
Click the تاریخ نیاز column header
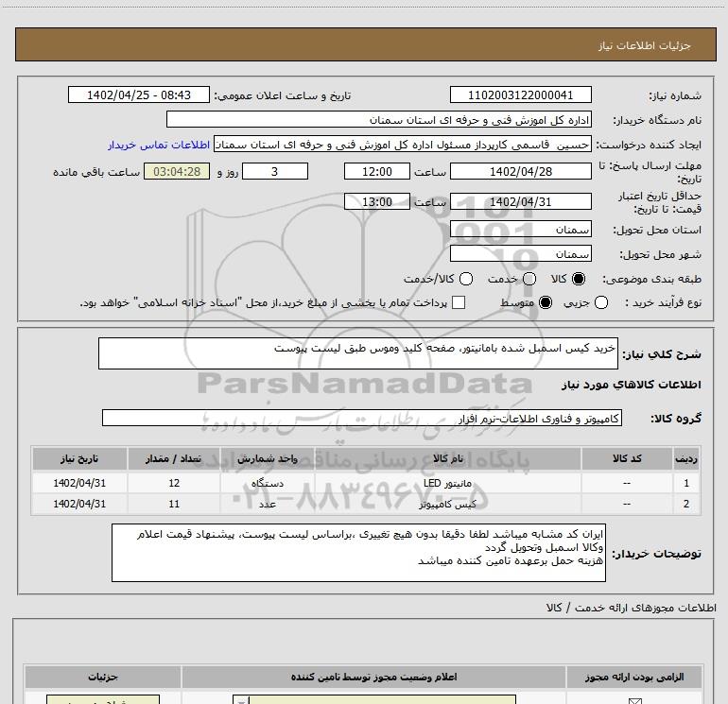(x=79, y=458)
